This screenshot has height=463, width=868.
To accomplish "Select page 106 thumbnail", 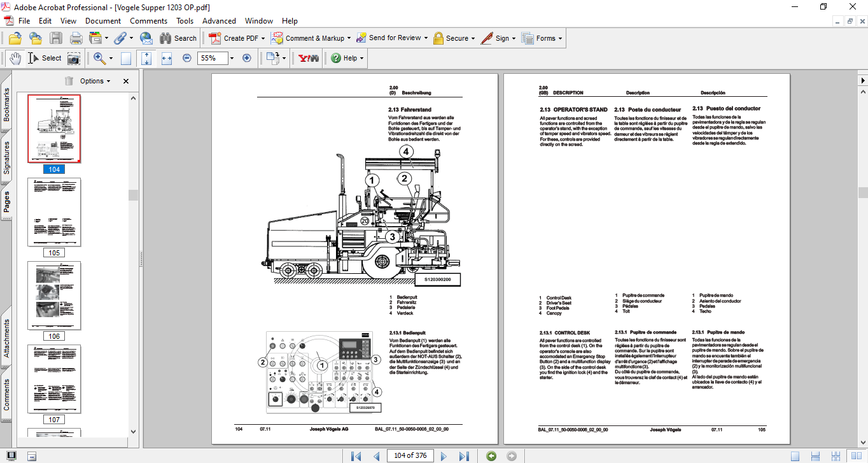I will coord(54,296).
